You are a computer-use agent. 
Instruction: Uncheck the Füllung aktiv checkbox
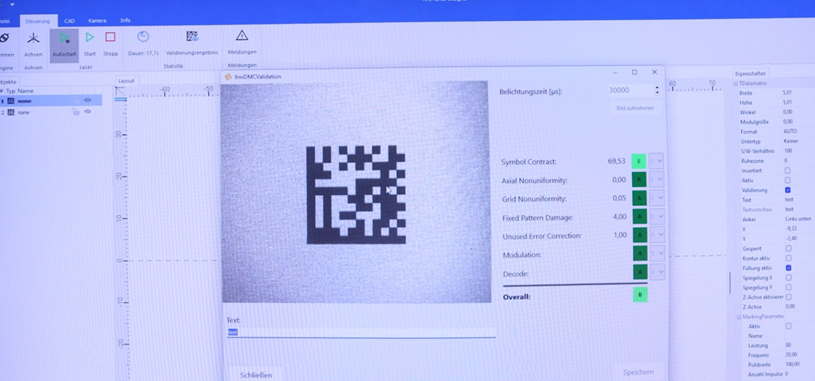tap(788, 268)
